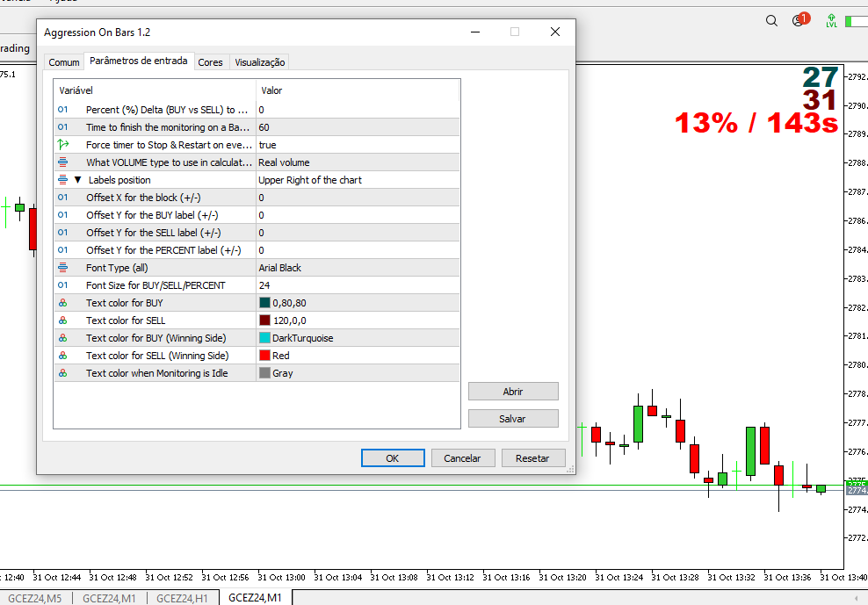Click the BUY Winning Side color icon

point(62,338)
